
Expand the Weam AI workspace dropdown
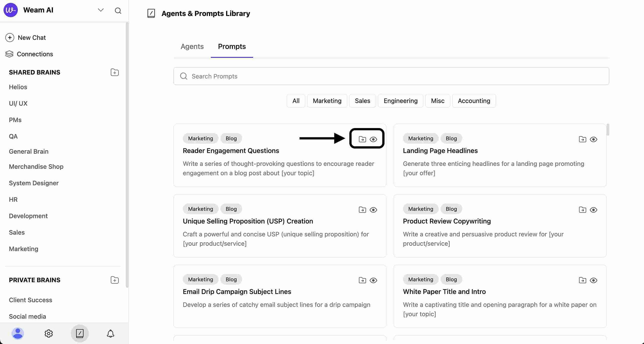click(x=100, y=10)
